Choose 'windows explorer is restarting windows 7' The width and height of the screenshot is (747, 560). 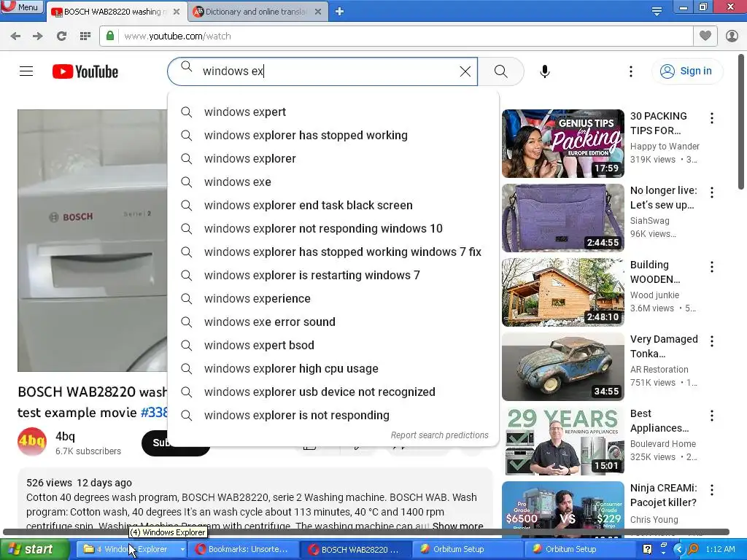[333, 275]
